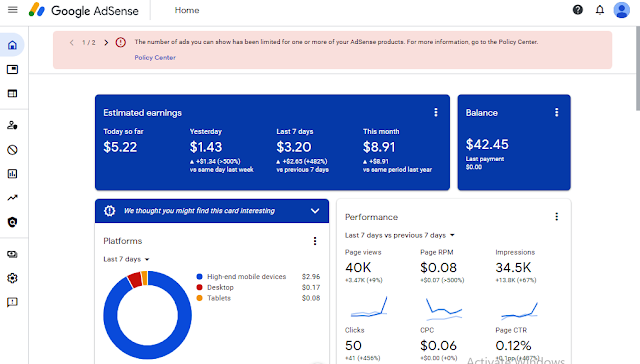Click the Page RPM $0.08 value
This screenshot has height=364, width=640.
pyautogui.click(x=438, y=268)
